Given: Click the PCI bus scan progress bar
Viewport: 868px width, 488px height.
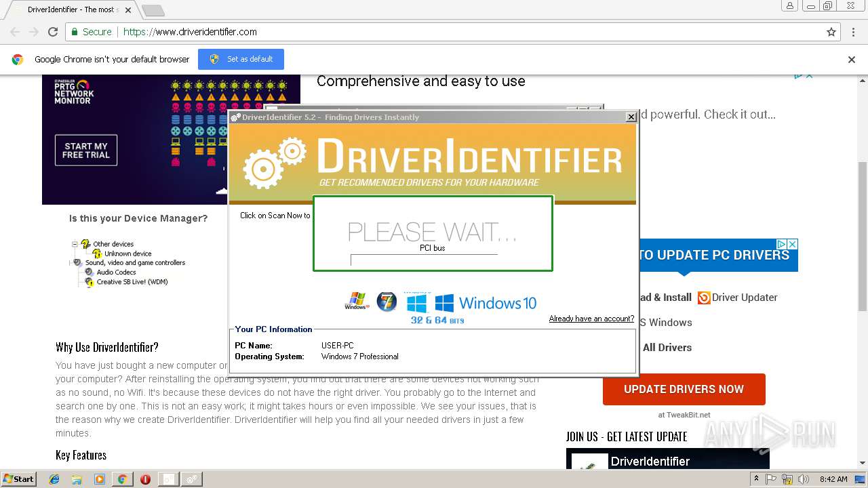Looking at the screenshot, I should [x=424, y=260].
